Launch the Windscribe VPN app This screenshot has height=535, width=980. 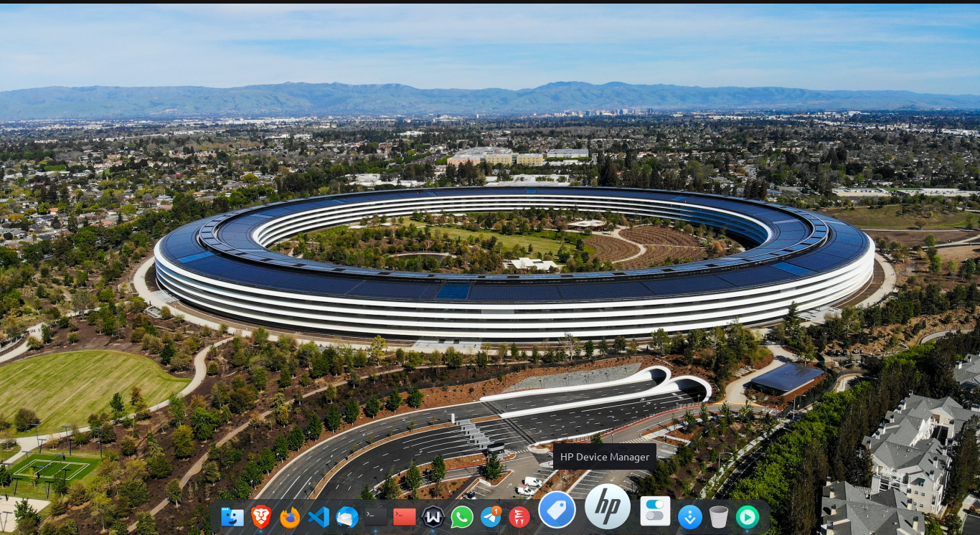(x=433, y=517)
